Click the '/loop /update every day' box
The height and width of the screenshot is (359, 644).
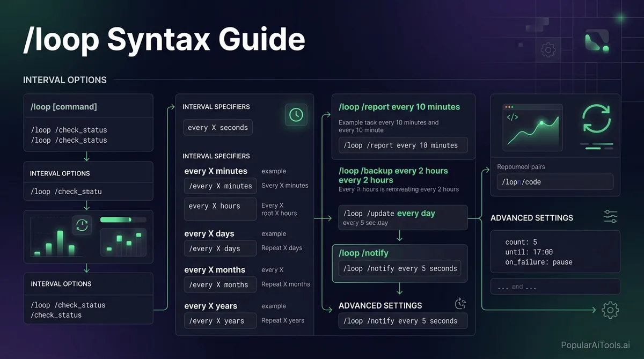(402, 217)
